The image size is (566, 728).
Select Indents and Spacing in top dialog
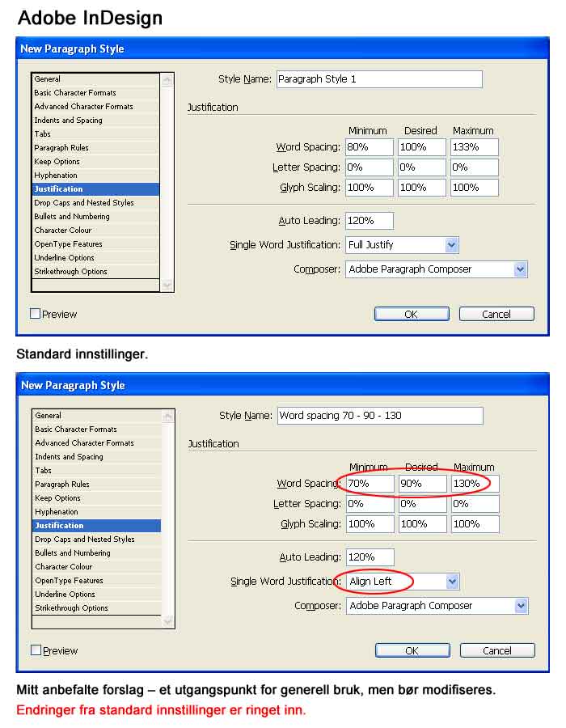[x=96, y=121]
